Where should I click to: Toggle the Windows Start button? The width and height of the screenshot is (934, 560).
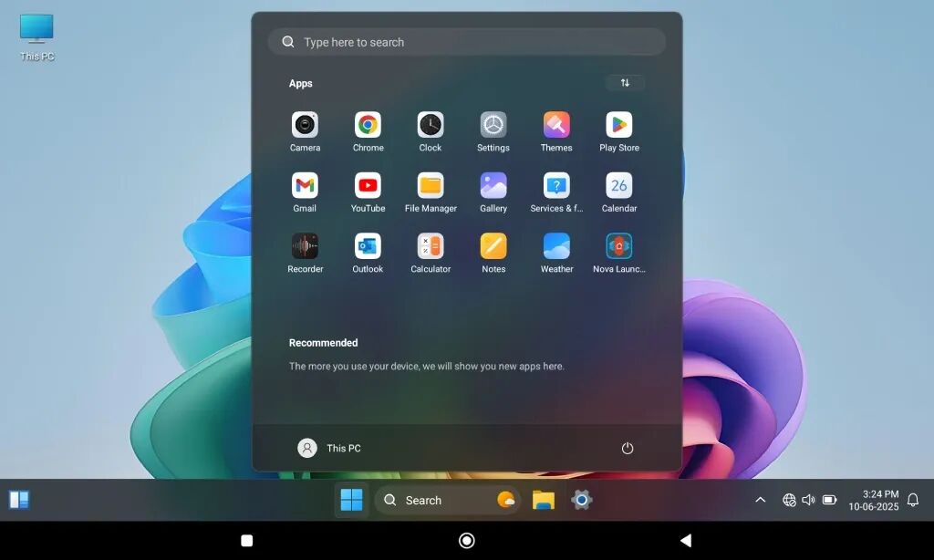point(351,500)
